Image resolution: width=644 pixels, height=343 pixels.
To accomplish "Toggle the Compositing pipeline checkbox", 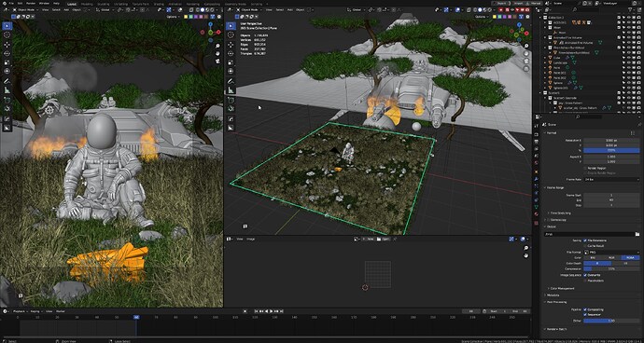I will tap(585, 309).
